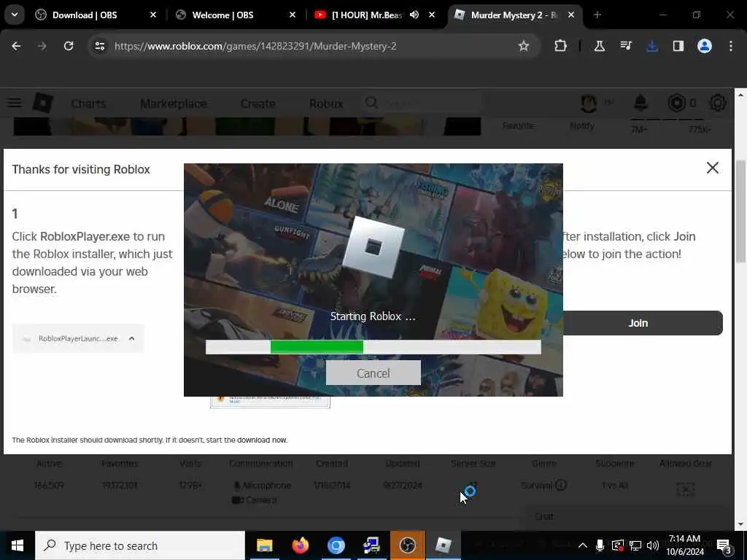Image resolution: width=747 pixels, height=560 pixels.
Task: Reload the Roblox page
Action: (69, 46)
